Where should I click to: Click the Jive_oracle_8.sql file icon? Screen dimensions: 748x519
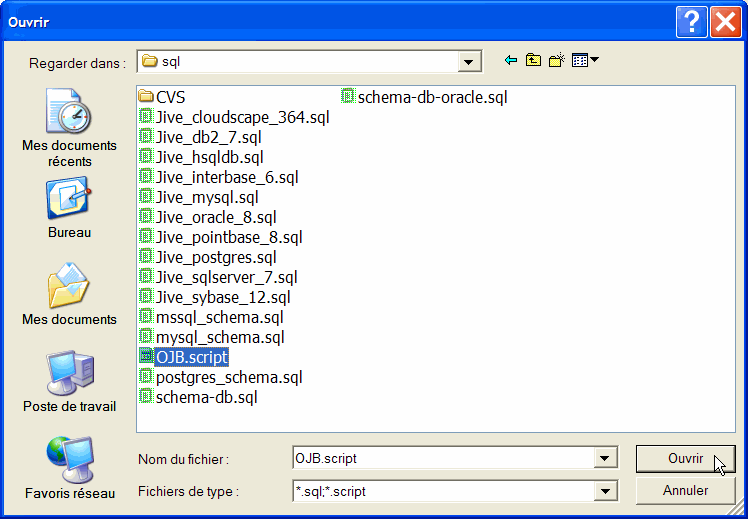145,217
